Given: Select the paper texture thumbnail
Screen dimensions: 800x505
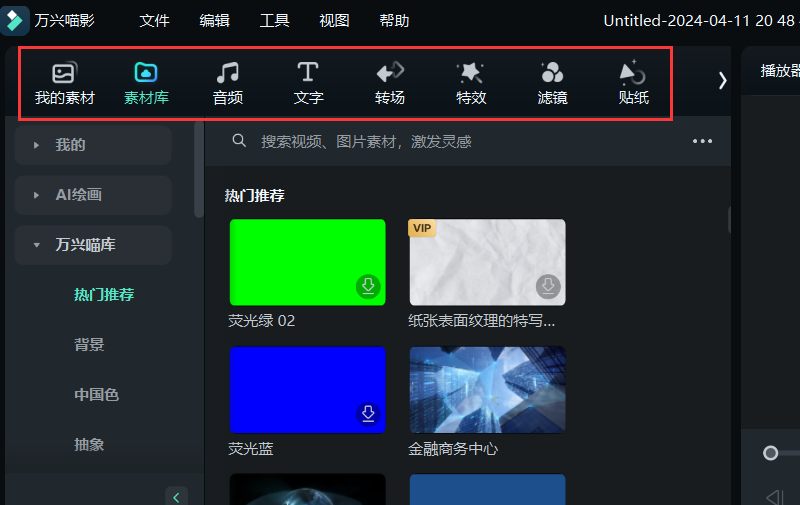Looking at the screenshot, I should (487, 262).
